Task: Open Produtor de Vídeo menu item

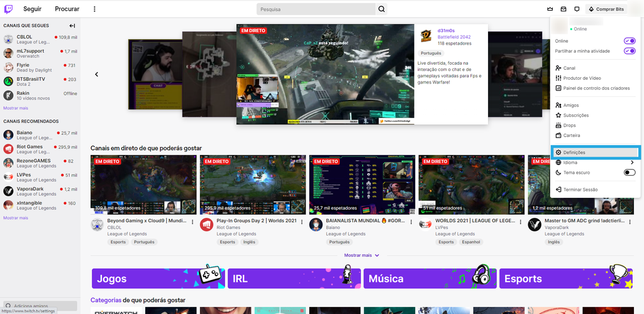Action: [x=595, y=78]
